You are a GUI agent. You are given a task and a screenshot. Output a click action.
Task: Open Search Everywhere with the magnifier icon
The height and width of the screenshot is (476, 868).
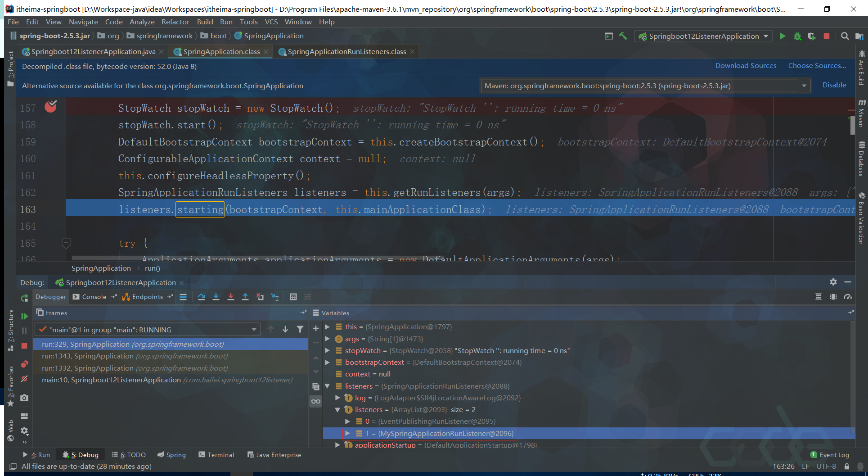[845, 36]
